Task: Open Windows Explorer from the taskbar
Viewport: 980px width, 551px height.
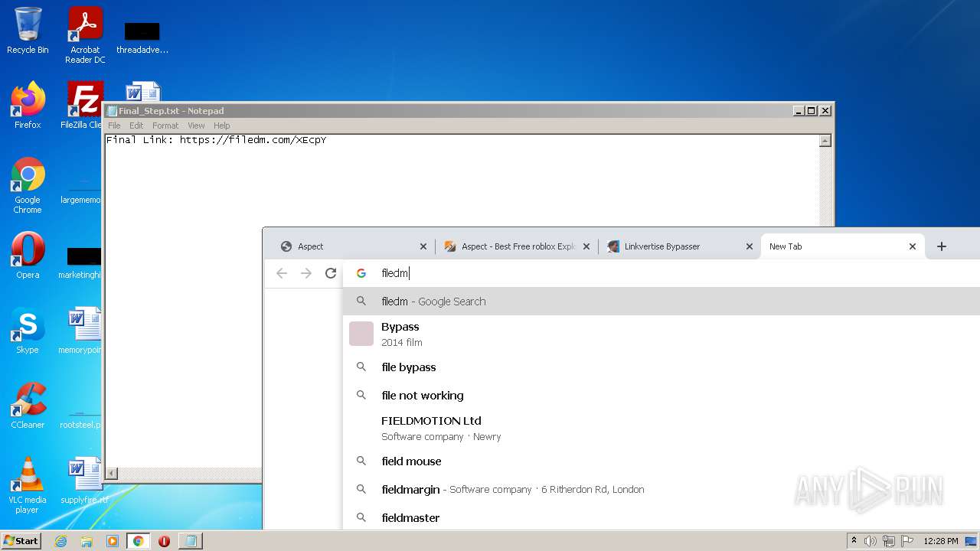Action: 87,541
